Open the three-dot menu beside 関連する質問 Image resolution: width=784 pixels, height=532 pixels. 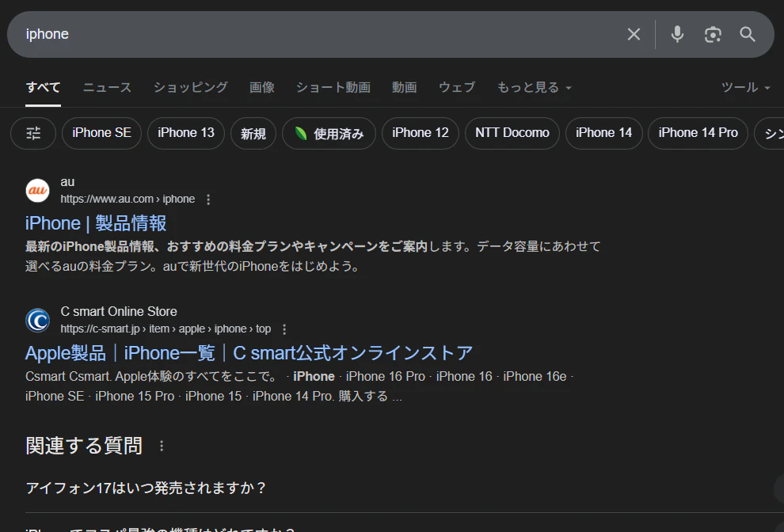coord(161,446)
